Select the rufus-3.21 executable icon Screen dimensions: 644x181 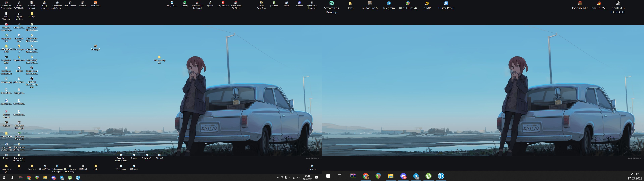(19, 26)
